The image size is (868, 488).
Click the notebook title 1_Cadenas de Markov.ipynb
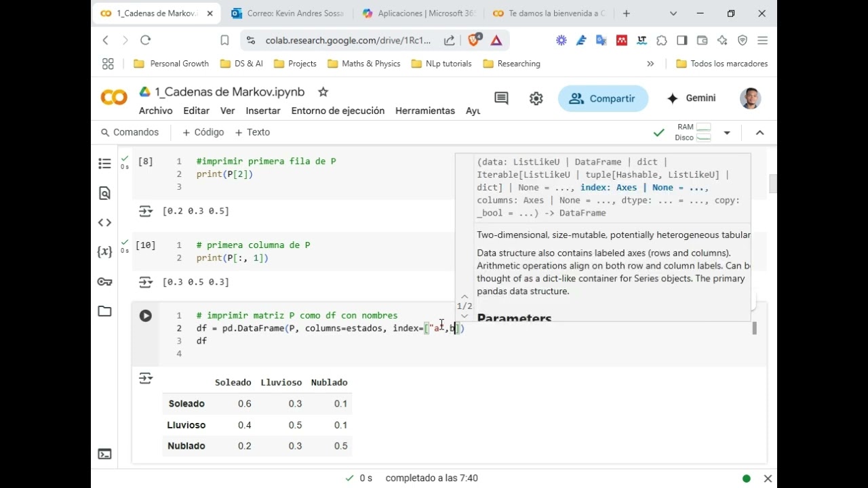pos(229,91)
